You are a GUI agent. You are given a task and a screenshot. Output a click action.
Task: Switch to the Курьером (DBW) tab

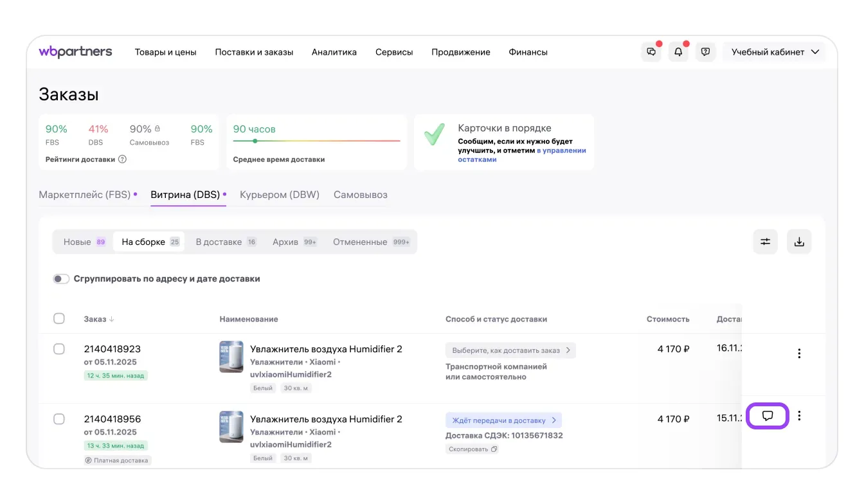280,195
